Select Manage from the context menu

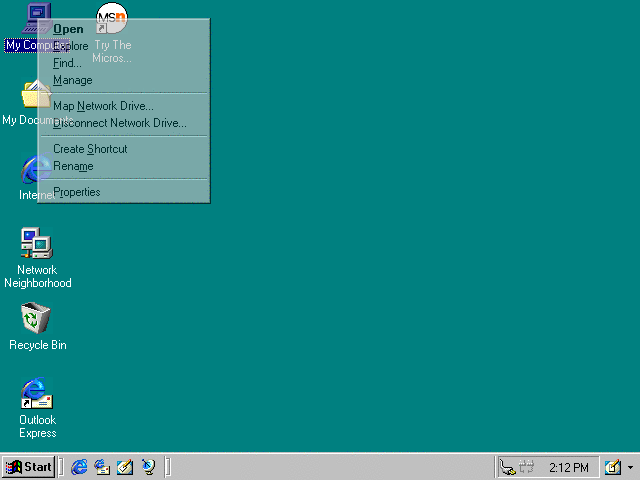pyautogui.click(x=124, y=80)
